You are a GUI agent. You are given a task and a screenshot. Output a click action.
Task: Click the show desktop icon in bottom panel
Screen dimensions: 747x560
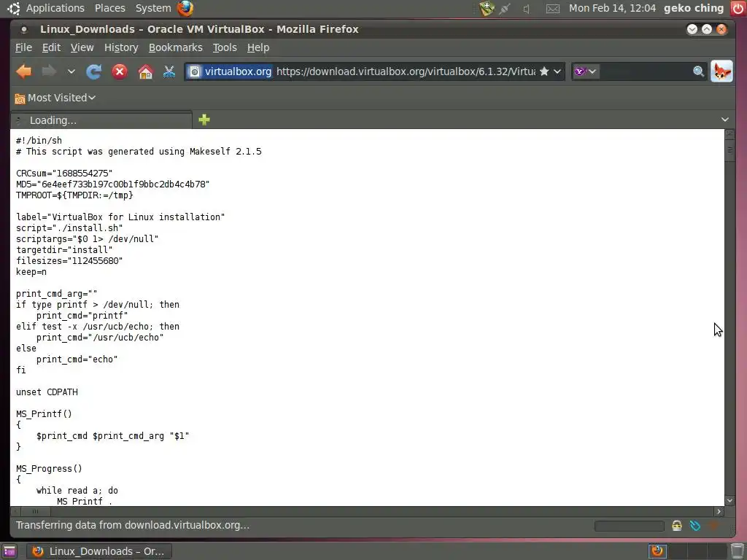coord(9,551)
